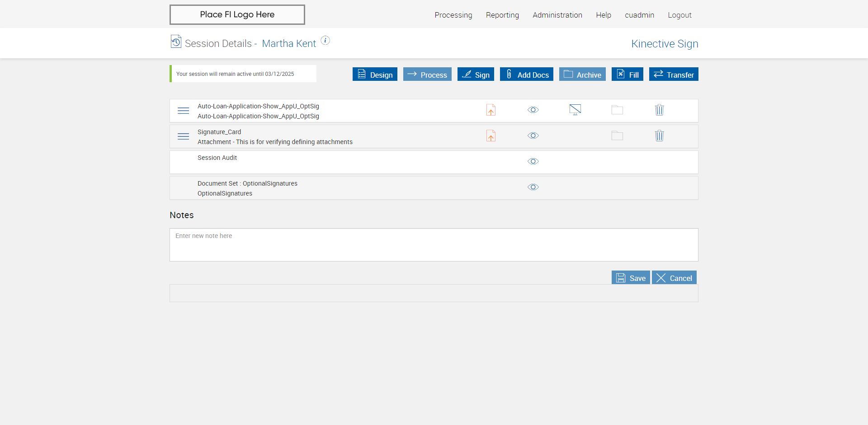Delete the Auto-Loan-Application document with trash icon
Image resolution: width=868 pixels, height=425 pixels.
(x=659, y=110)
